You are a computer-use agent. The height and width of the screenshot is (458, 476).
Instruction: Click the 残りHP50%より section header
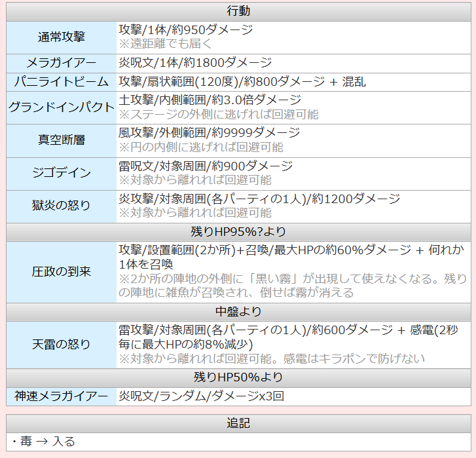pos(238,378)
